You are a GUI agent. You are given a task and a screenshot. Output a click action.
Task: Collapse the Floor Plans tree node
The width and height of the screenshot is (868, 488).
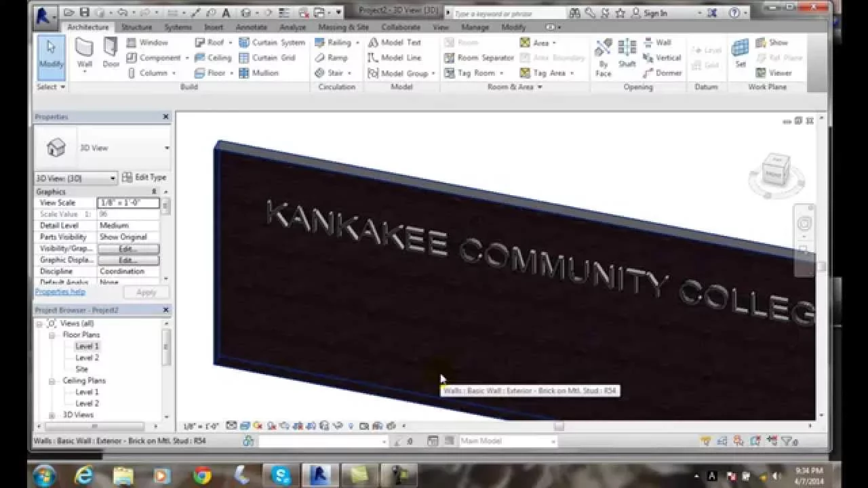click(52, 335)
